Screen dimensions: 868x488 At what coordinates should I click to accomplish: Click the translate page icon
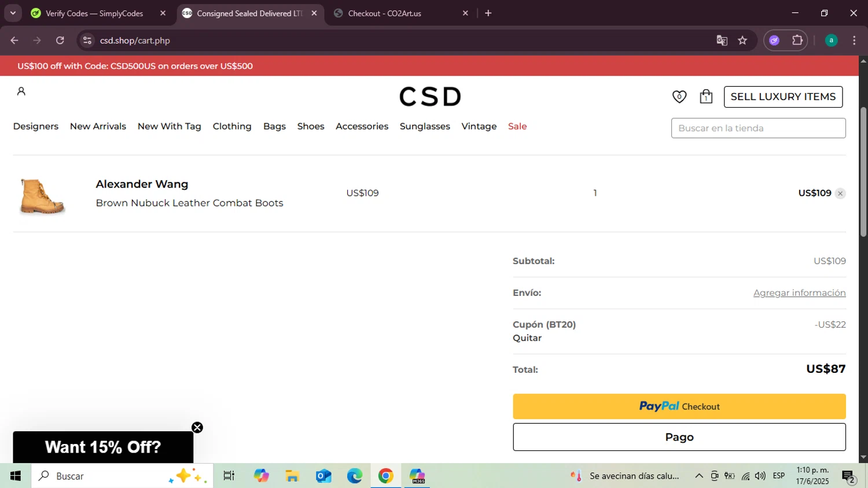point(722,41)
